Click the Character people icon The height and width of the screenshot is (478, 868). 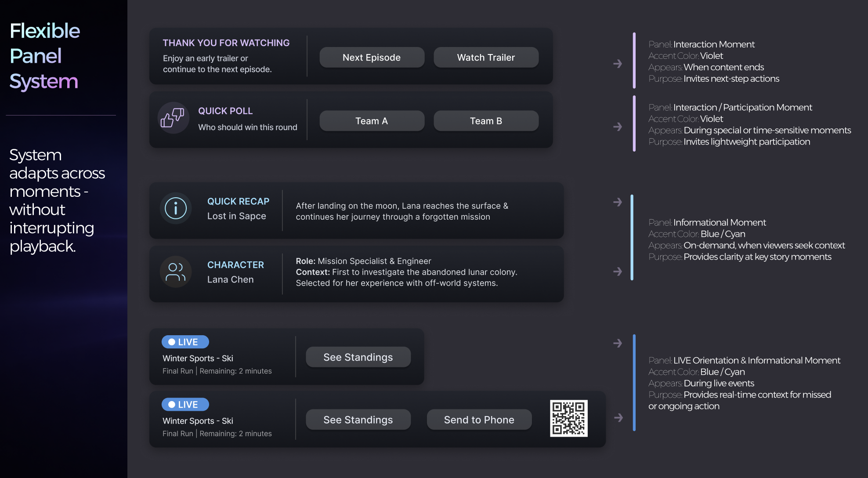point(176,272)
